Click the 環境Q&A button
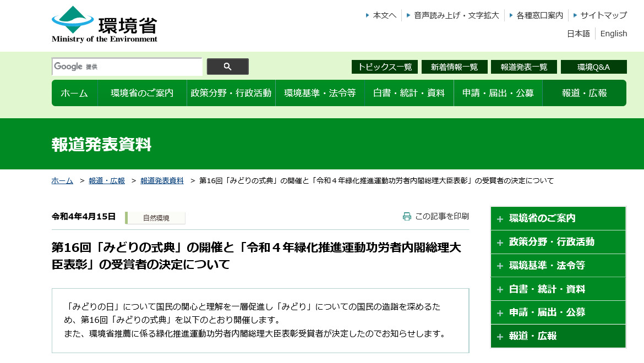Screen dimensions: 644x363 point(593,67)
